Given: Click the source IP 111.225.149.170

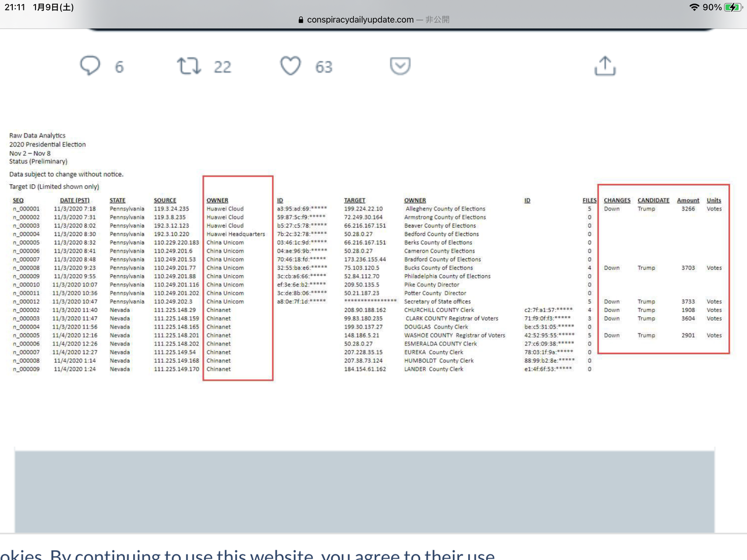Looking at the screenshot, I should click(176, 369).
